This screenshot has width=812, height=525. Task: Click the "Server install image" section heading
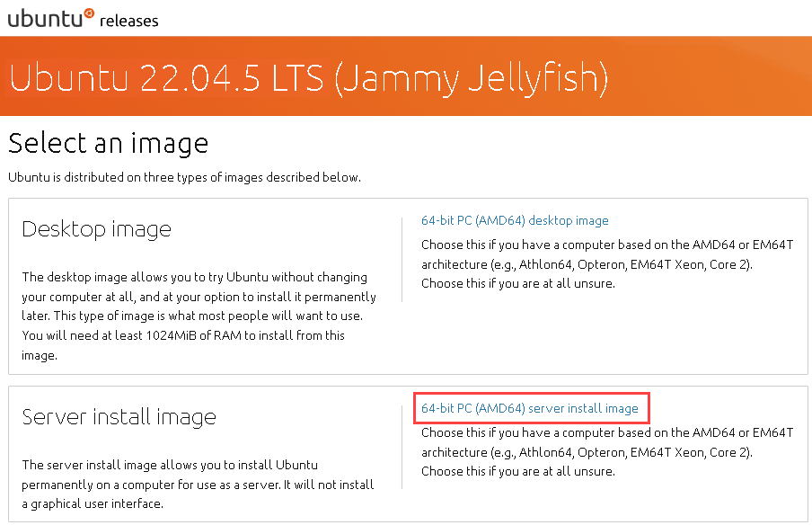click(119, 417)
